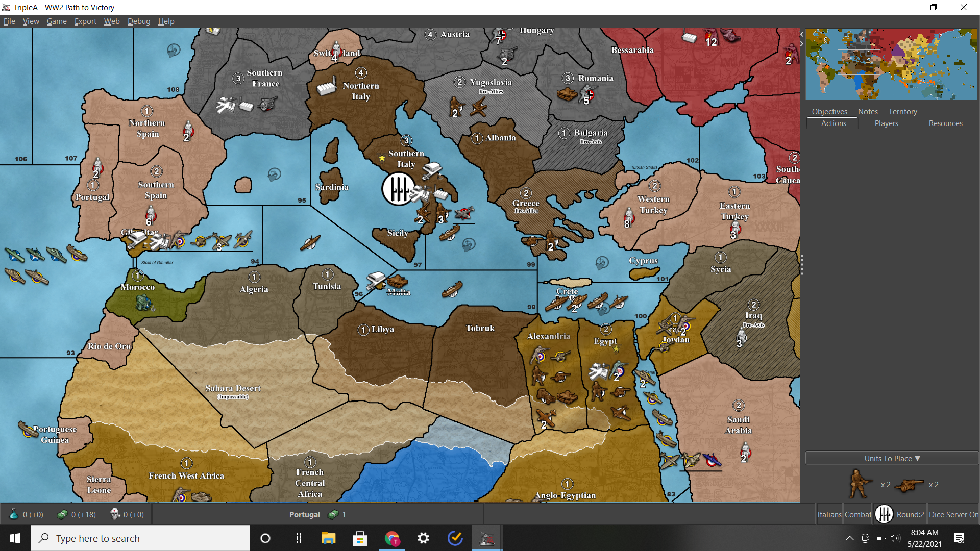Click the left collapse arrow on panel divider
The height and width of the screenshot is (551, 980).
pos(802,34)
